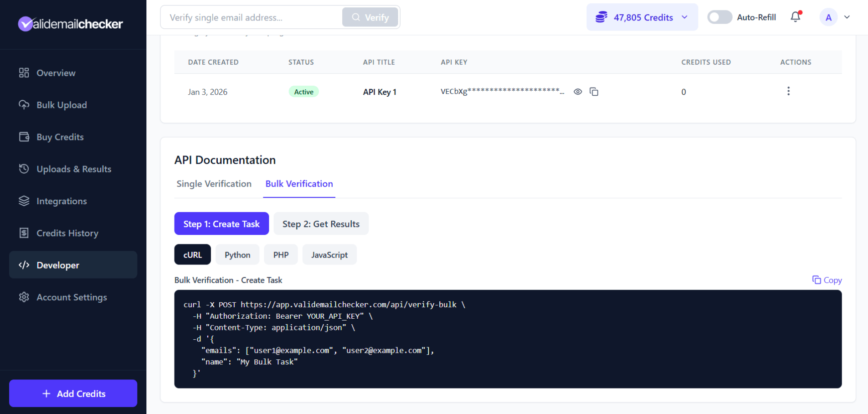Open the notifications bell
This screenshot has width=868, height=414.
click(x=795, y=17)
